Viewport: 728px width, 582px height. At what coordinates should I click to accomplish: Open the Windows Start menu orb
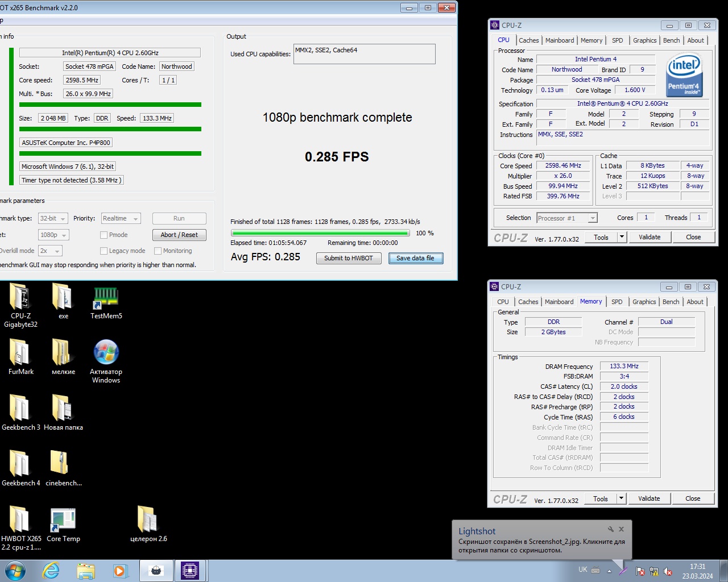(15, 571)
